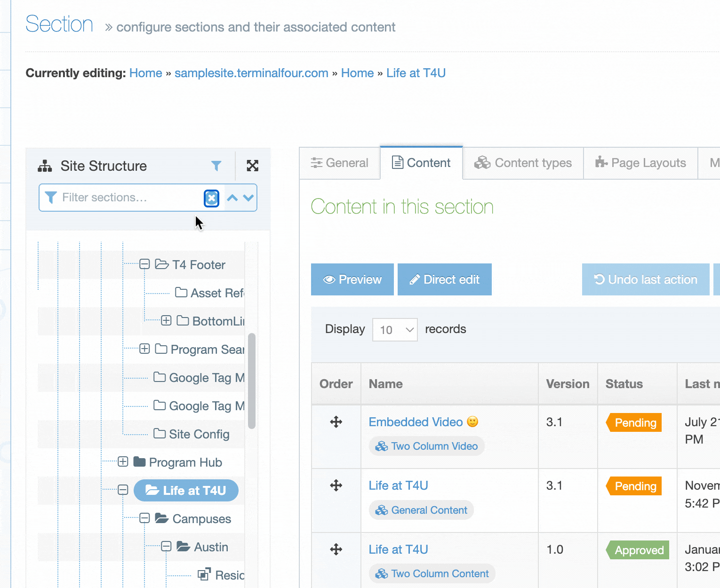Click the funnel icon inside the filter field
This screenshot has width=720, height=588.
pyautogui.click(x=51, y=198)
